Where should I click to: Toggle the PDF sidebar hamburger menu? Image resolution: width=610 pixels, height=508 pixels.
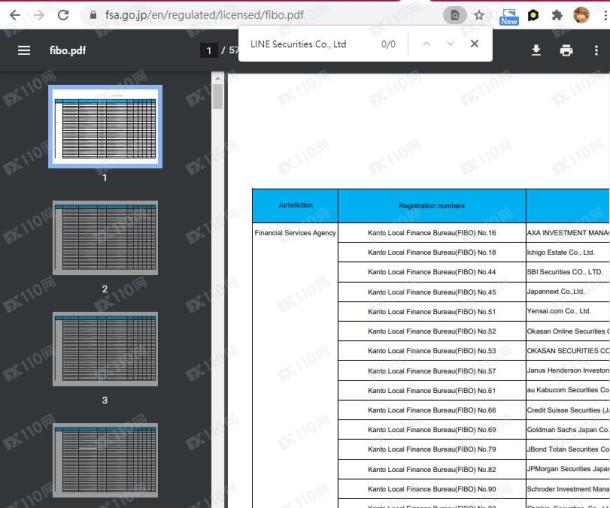tap(24, 50)
